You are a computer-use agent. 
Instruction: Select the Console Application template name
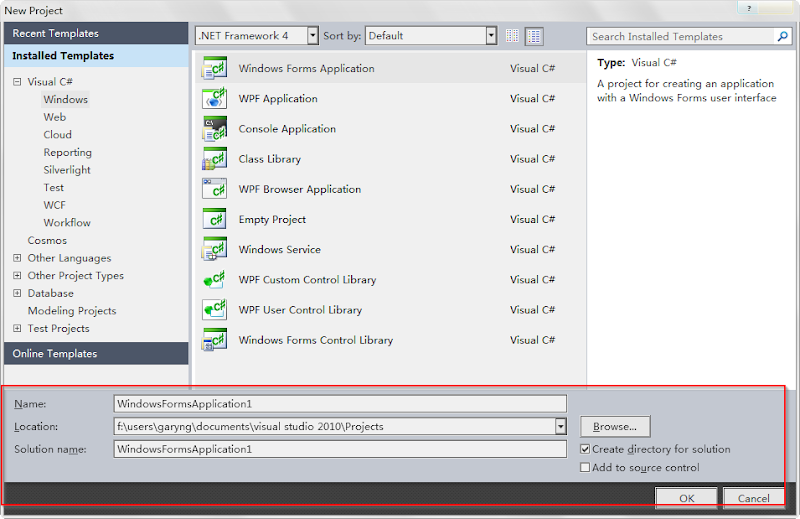pos(287,129)
